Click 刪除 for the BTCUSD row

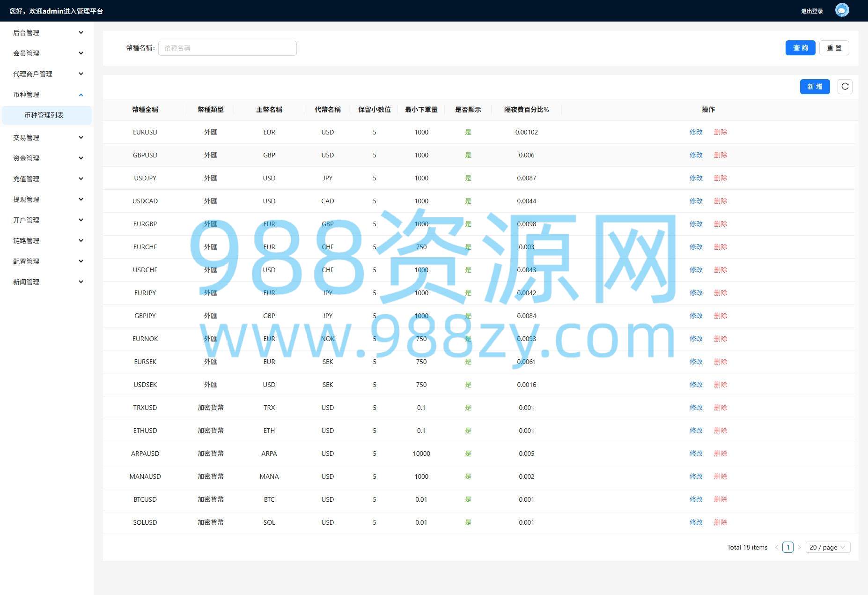720,499
